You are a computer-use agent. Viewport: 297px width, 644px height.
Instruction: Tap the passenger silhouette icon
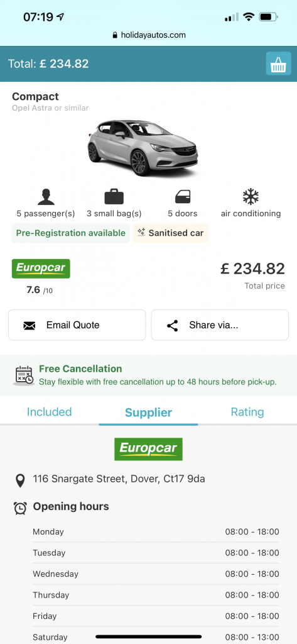point(46,197)
